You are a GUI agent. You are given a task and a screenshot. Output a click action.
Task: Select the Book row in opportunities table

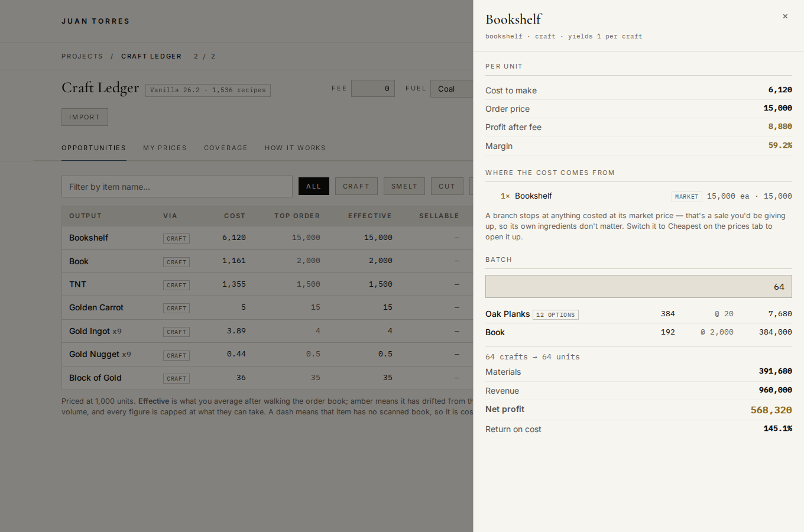(x=267, y=261)
